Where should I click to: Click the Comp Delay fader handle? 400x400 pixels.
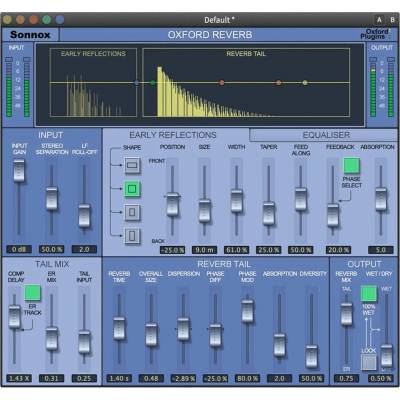coord(14,317)
